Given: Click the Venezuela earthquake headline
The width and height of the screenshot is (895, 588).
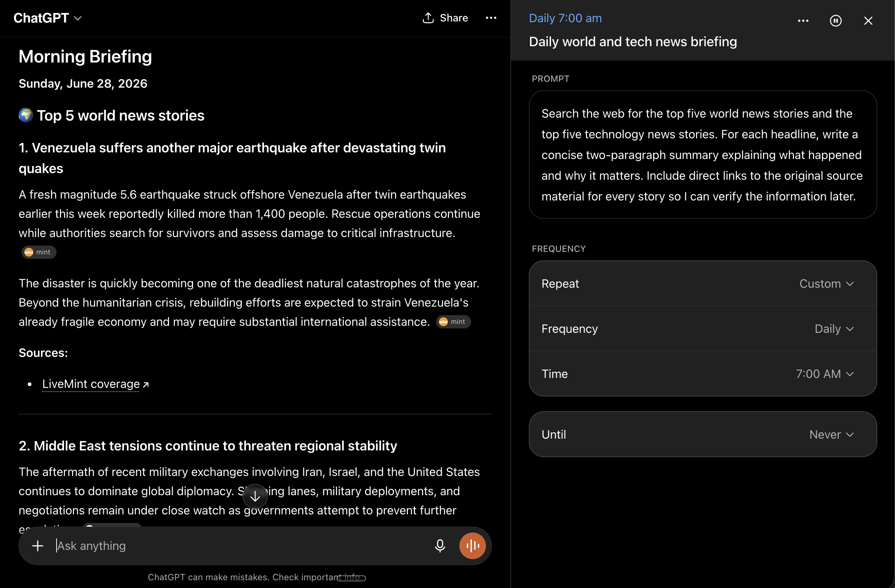Looking at the screenshot, I should tap(232, 158).
